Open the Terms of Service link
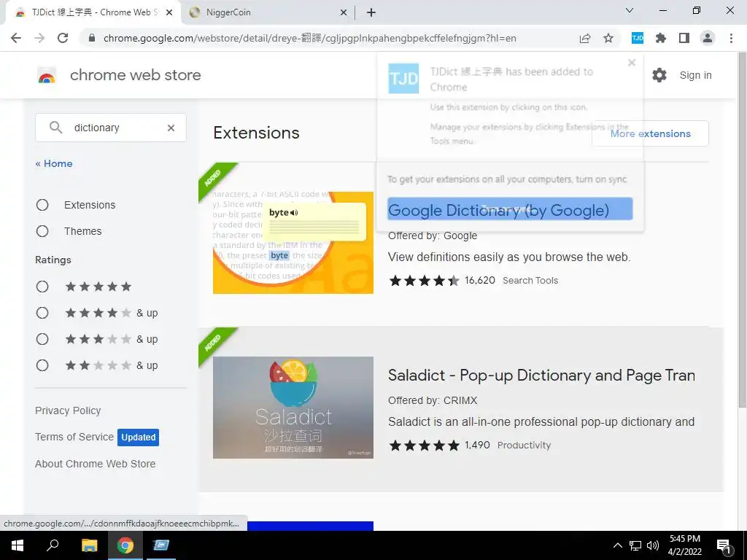The width and height of the screenshot is (747, 560). point(74,437)
